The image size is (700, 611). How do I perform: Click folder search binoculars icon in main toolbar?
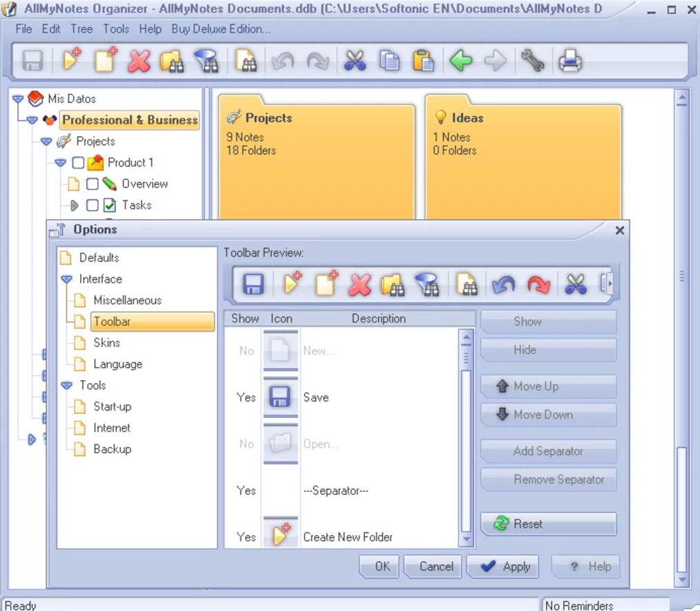point(172,61)
